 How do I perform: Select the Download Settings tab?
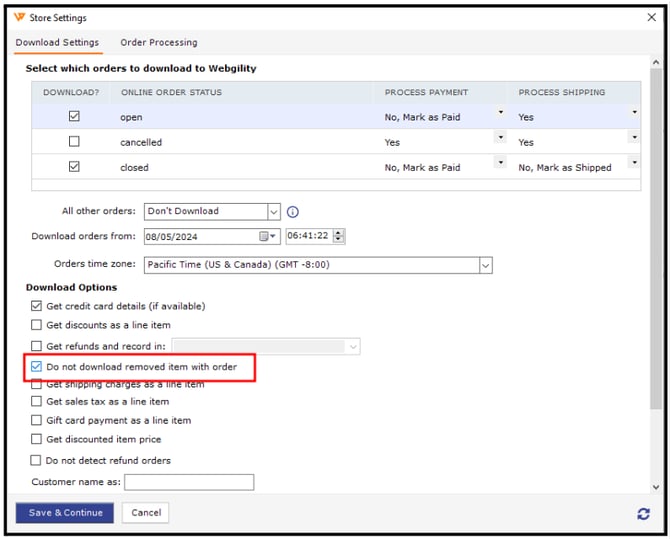(x=58, y=43)
